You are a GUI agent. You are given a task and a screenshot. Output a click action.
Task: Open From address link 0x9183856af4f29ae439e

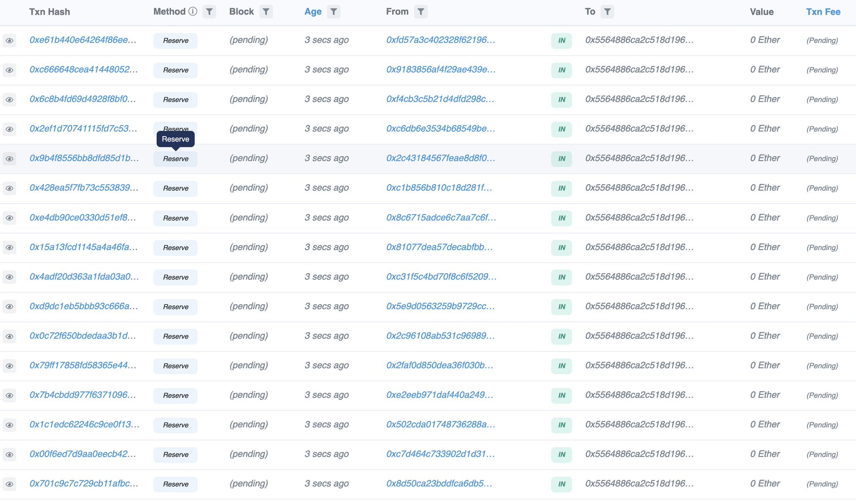pyautogui.click(x=441, y=70)
